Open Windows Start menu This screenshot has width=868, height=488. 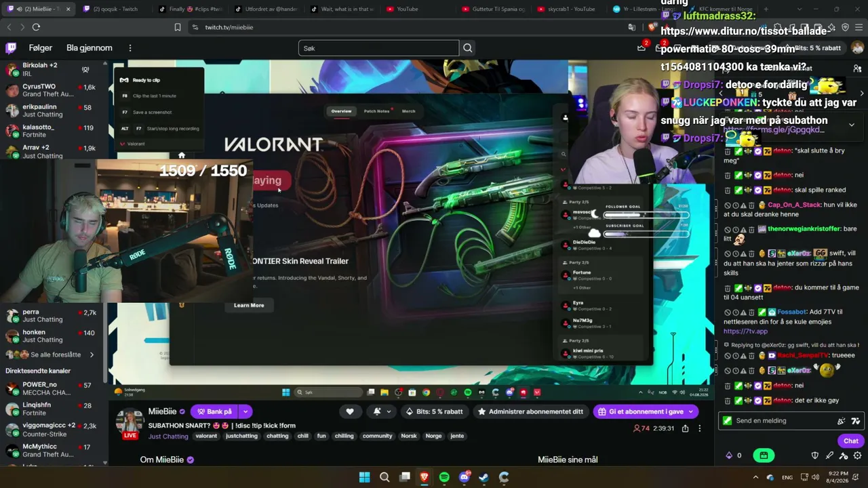(364, 477)
